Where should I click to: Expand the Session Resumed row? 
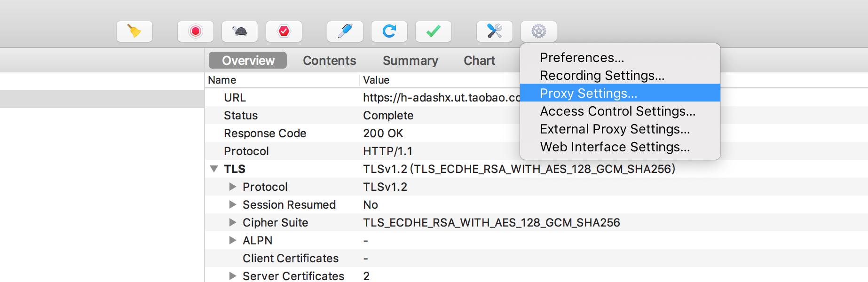pos(232,204)
